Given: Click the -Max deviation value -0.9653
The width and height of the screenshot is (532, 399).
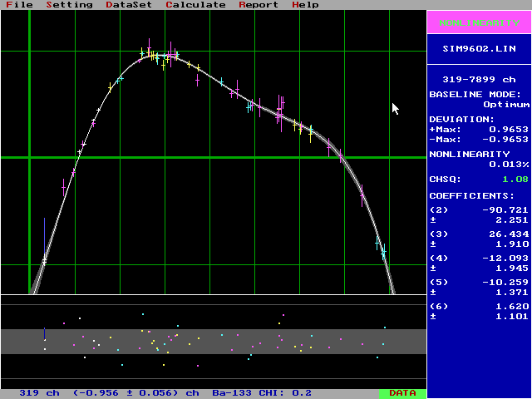Looking at the screenshot, I should point(505,140).
